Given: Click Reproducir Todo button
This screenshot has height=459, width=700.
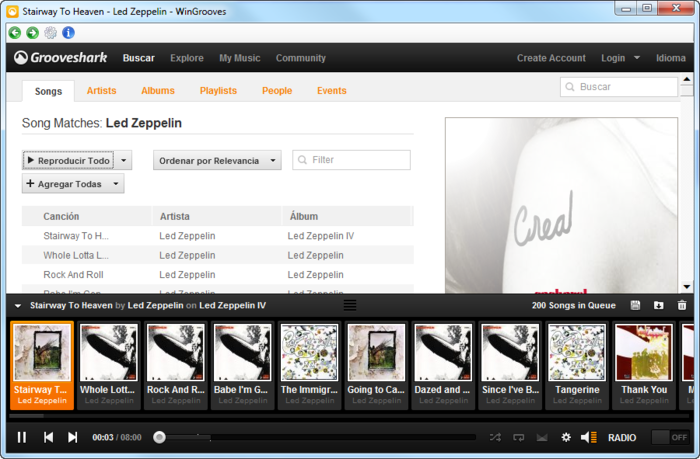Looking at the screenshot, I should [x=68, y=160].
